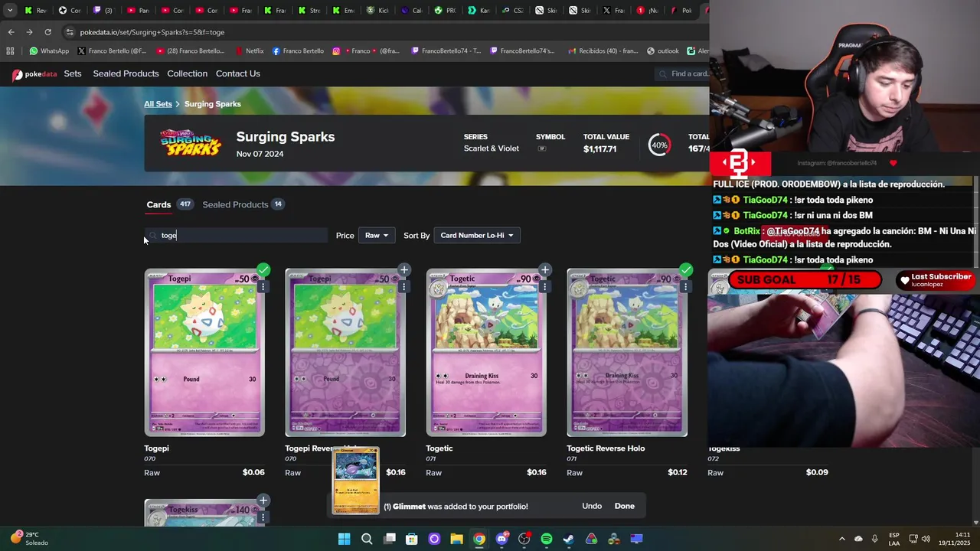The width and height of the screenshot is (980, 551).
Task: Open OBS Studio from the taskbar
Action: pos(524,539)
